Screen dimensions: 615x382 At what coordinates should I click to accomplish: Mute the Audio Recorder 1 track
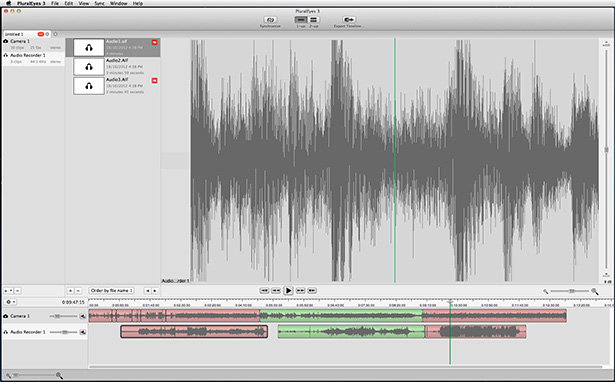[83, 332]
